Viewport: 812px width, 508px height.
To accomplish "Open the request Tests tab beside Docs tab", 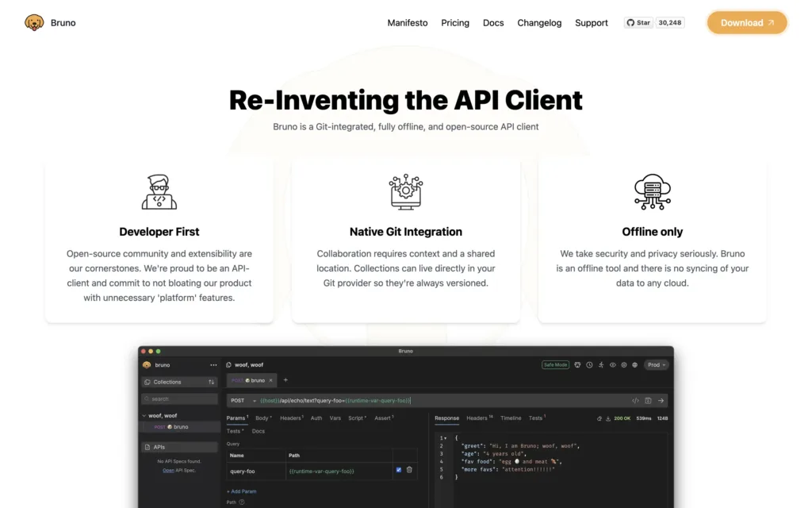I will pos(235,431).
